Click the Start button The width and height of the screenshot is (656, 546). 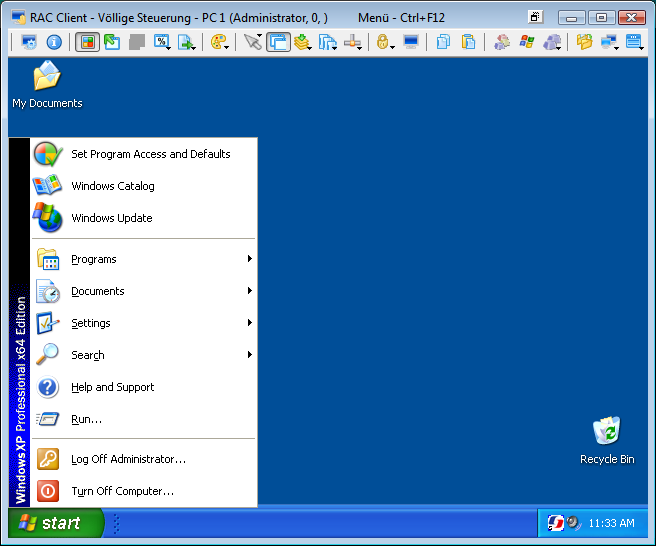55,523
